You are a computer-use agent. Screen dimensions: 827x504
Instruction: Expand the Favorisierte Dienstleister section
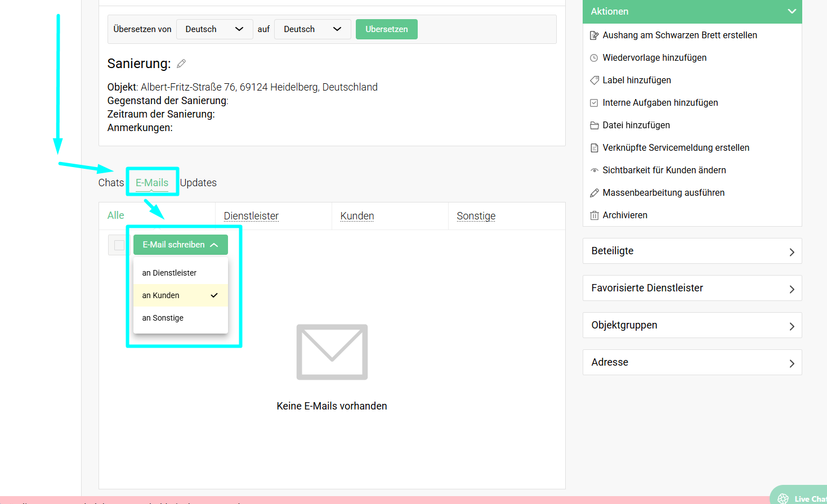692,289
